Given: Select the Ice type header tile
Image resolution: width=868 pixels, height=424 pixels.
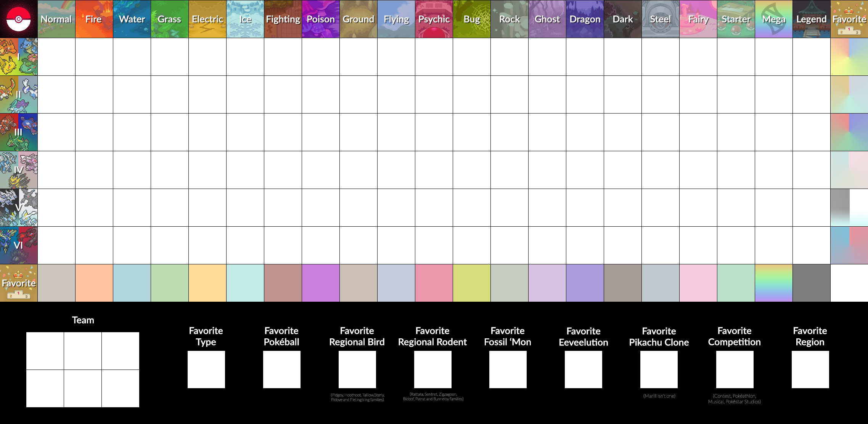Looking at the screenshot, I should click(245, 19).
